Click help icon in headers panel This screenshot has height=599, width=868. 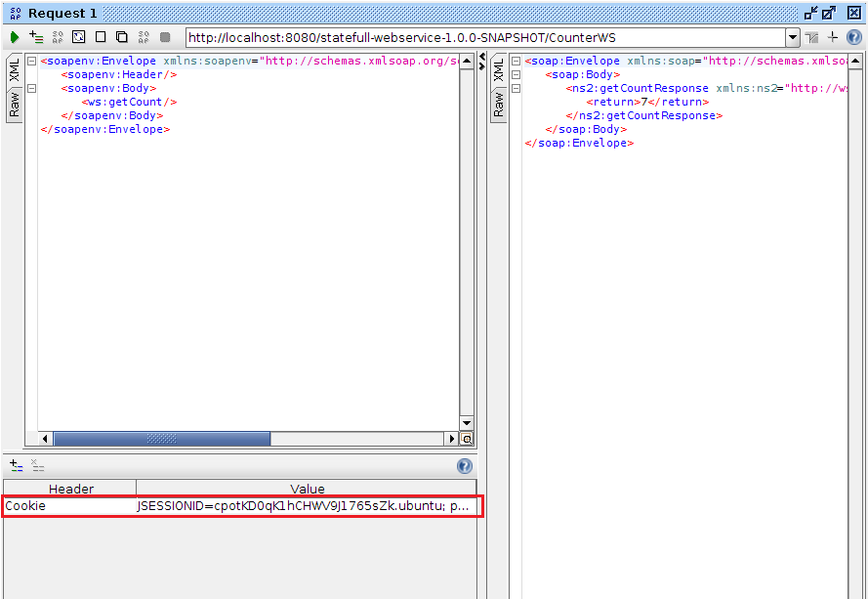465,466
